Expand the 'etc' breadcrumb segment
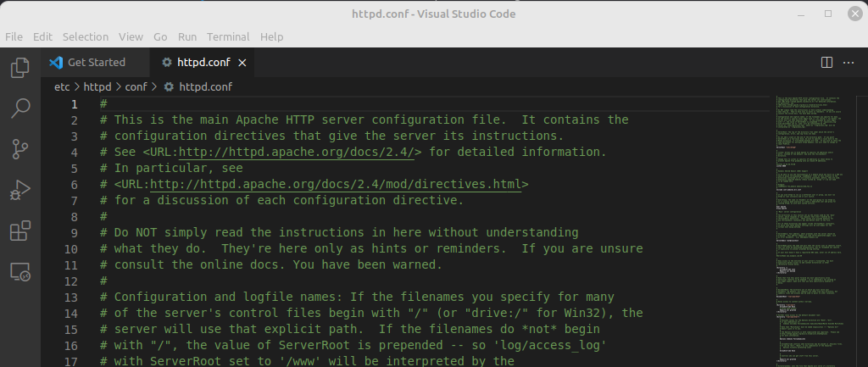The image size is (868, 367). click(62, 86)
